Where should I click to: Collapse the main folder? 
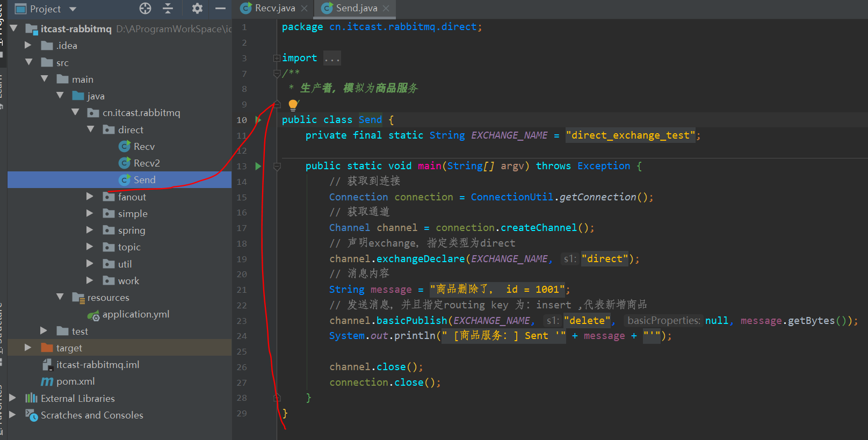45,79
